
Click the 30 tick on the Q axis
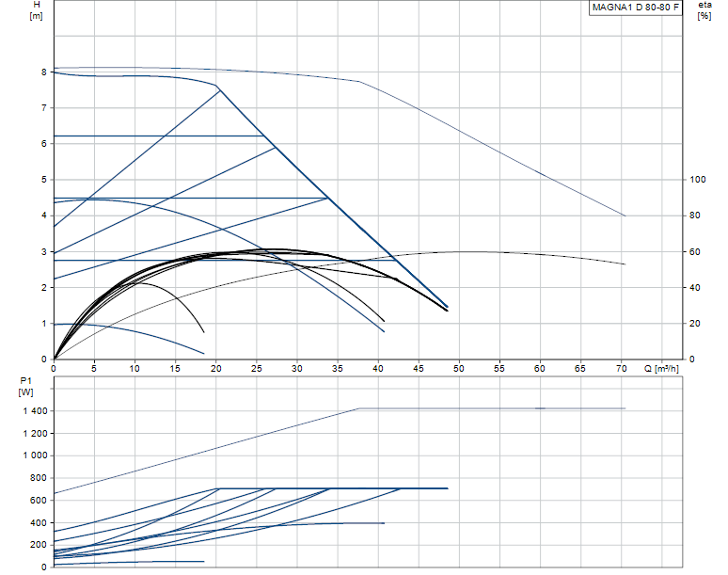coord(296,368)
